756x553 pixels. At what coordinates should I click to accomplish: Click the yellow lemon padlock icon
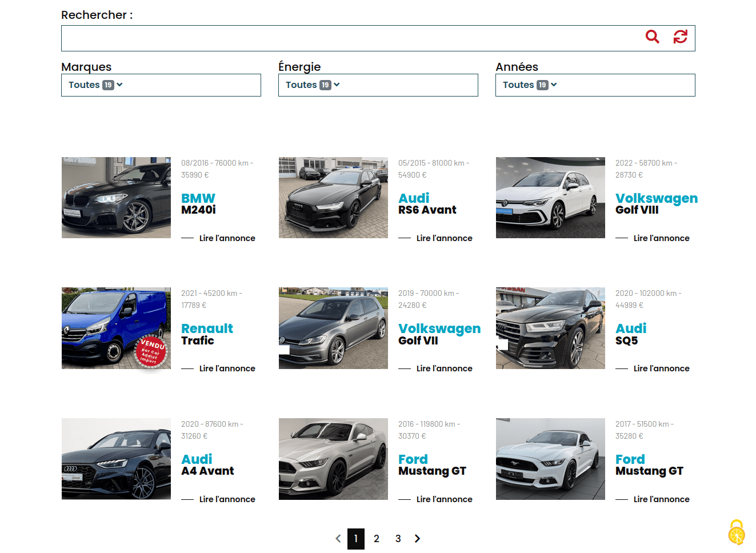tap(736, 532)
